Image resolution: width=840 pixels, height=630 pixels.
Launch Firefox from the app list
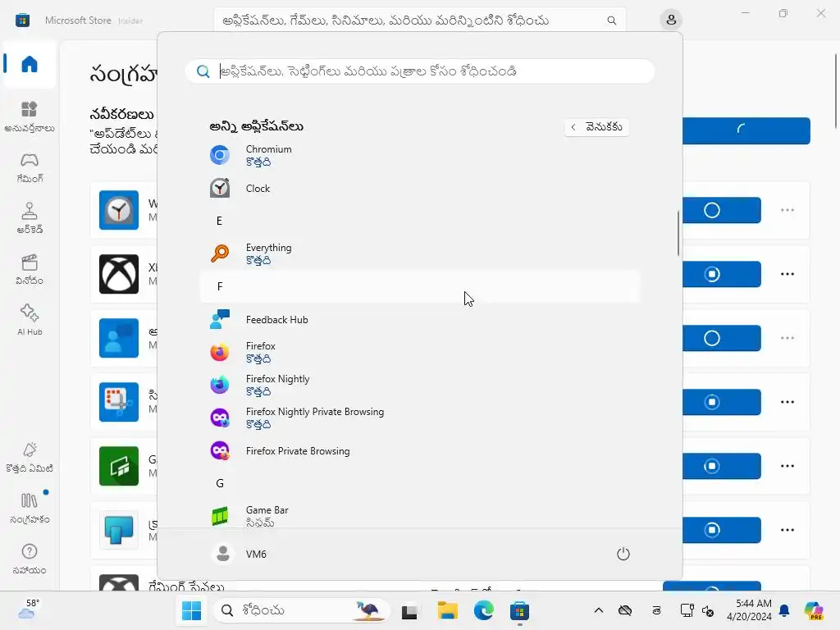tap(420, 352)
